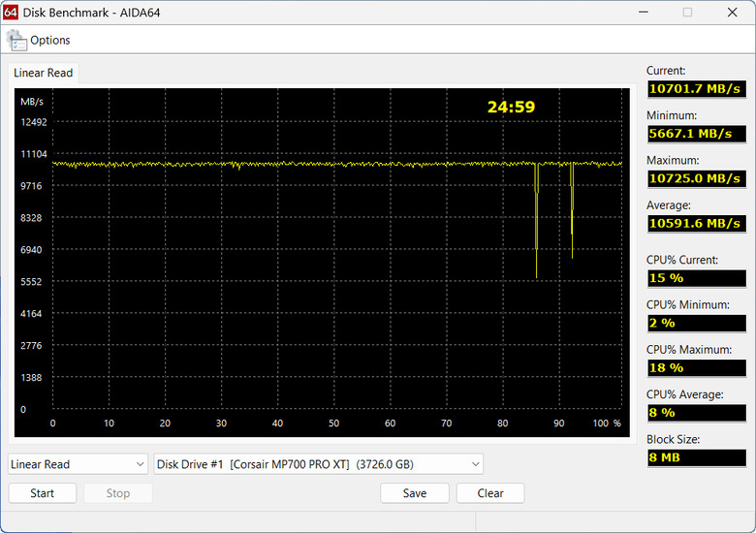Click the AIDA64 app icon in title bar

pyautogui.click(x=10, y=12)
